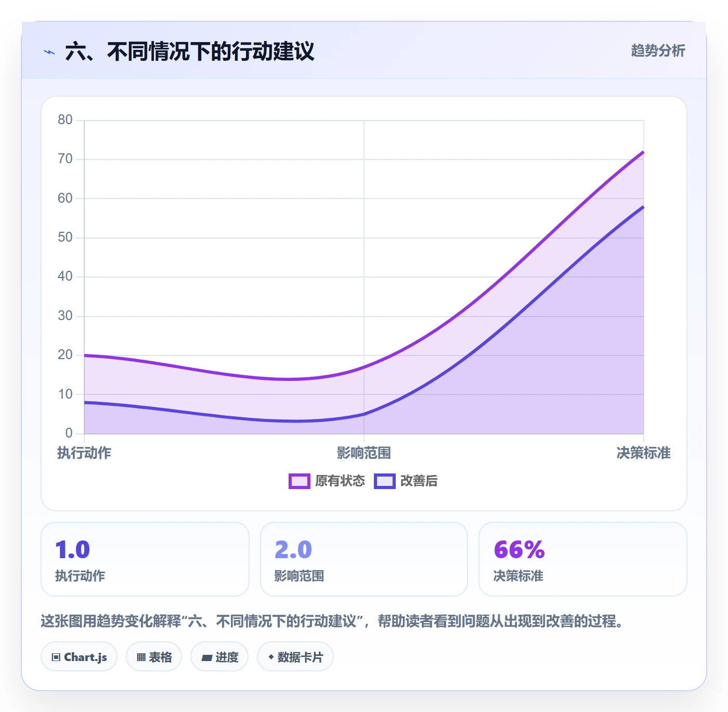Click the 20 y-axis tick label
Image resolution: width=728 pixels, height=712 pixels.
click(x=65, y=355)
